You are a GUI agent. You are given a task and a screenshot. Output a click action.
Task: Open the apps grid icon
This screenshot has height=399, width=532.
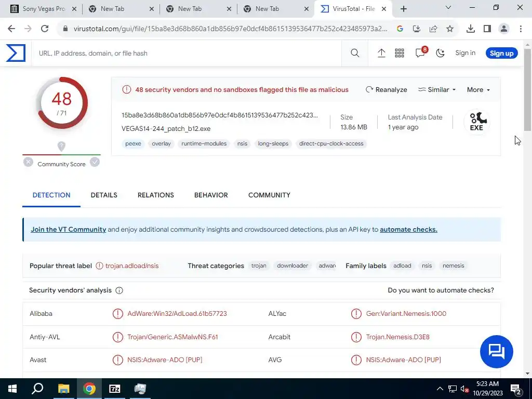click(400, 53)
